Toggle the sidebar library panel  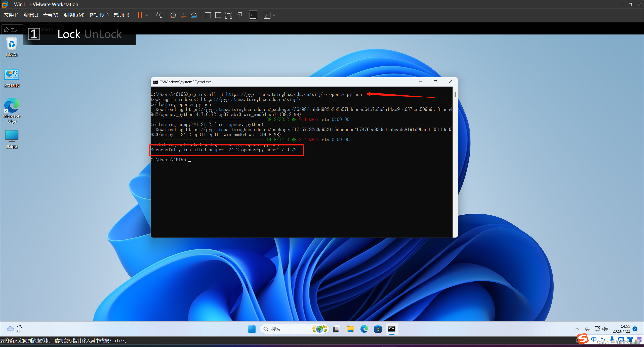pyautogui.click(x=208, y=15)
